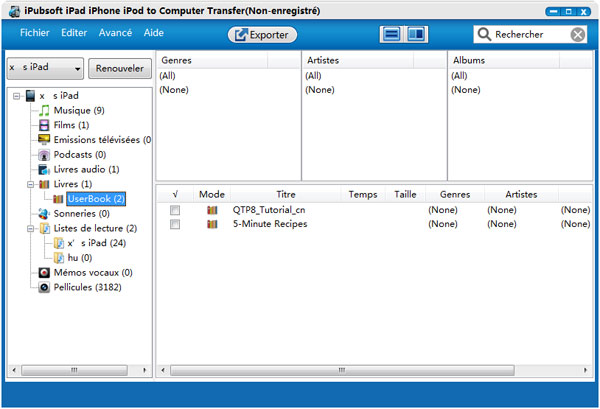Minimize the iPubsoft window
The width and height of the screenshot is (600, 409).
coord(553,11)
